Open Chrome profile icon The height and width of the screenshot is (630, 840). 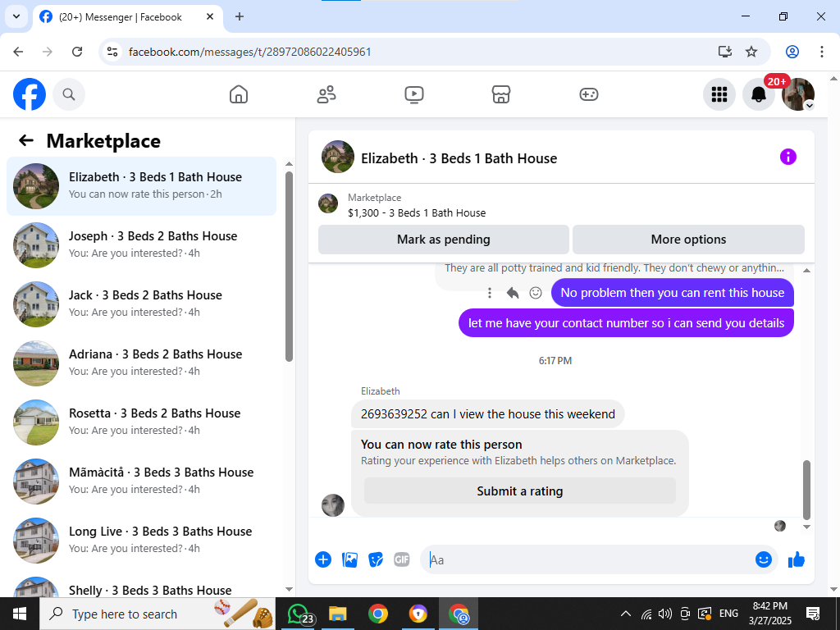click(792, 52)
